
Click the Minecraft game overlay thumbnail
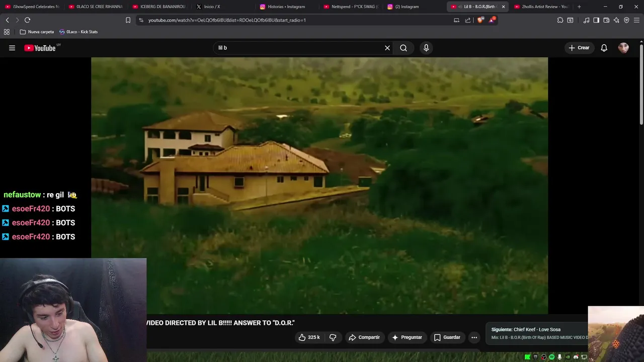616,334
